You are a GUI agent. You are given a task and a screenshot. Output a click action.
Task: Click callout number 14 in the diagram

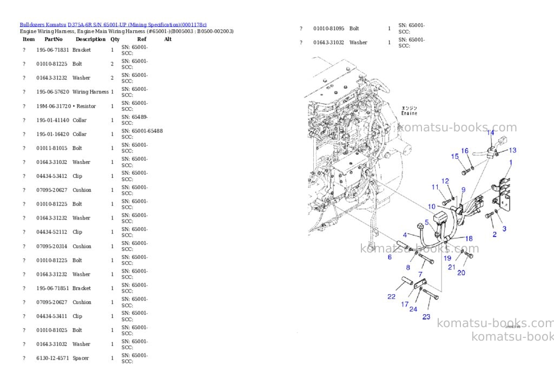click(490, 132)
